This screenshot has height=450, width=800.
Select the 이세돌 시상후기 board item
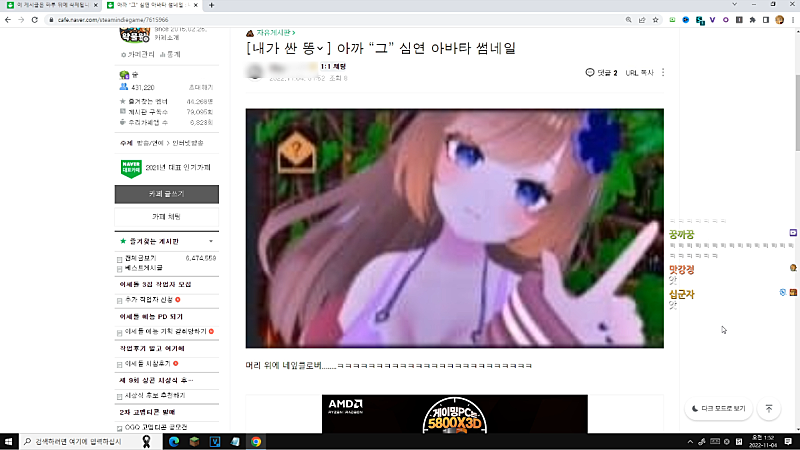(x=147, y=364)
